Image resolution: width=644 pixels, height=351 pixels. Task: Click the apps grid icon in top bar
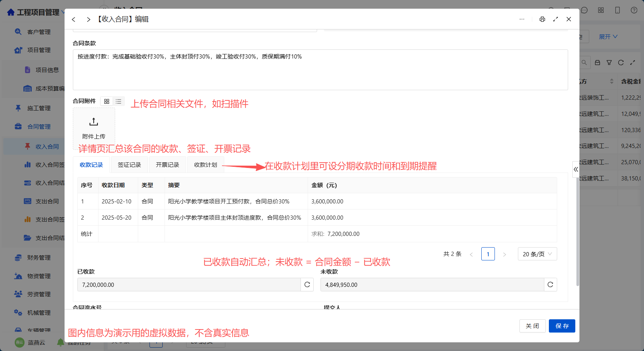[601, 10]
